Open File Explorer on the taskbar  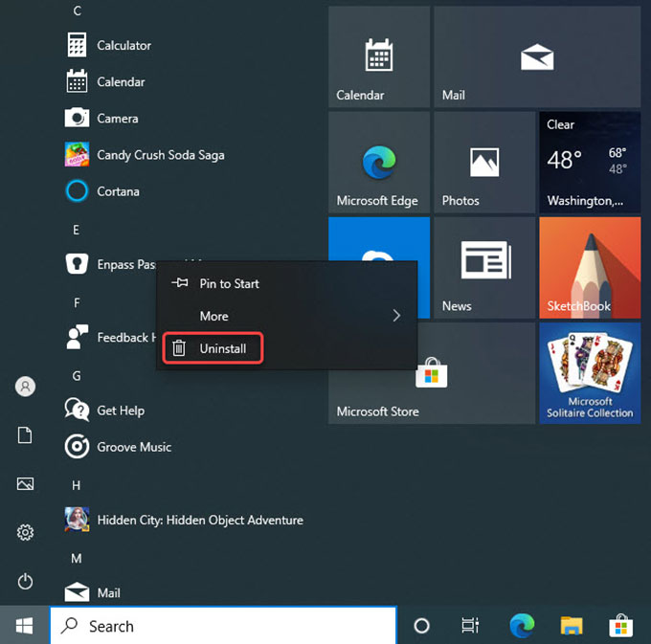[572, 626]
